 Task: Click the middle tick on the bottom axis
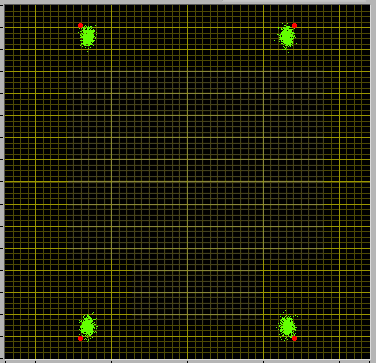[x=187, y=361]
